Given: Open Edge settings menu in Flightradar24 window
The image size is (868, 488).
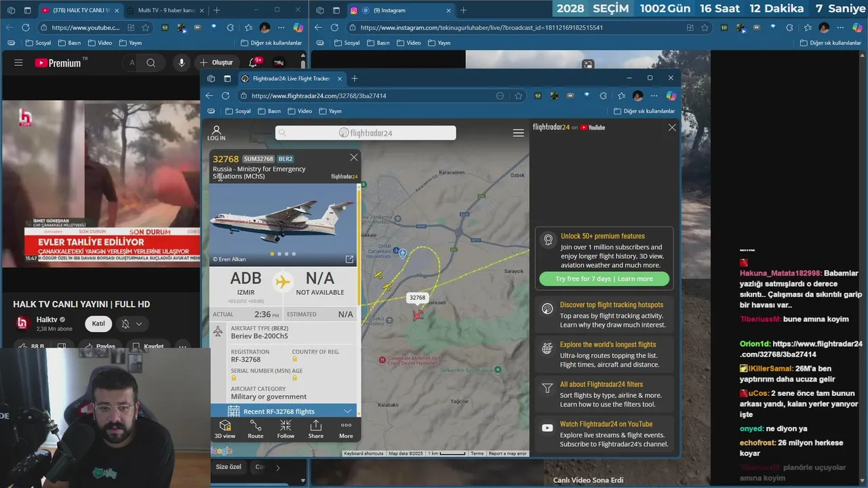Looking at the screenshot, I should click(x=654, y=96).
